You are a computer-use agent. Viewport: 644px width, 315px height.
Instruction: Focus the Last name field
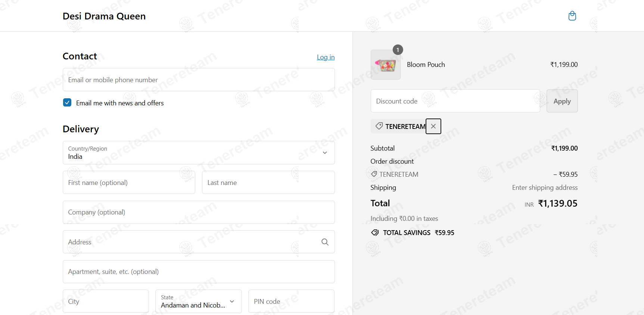(268, 182)
